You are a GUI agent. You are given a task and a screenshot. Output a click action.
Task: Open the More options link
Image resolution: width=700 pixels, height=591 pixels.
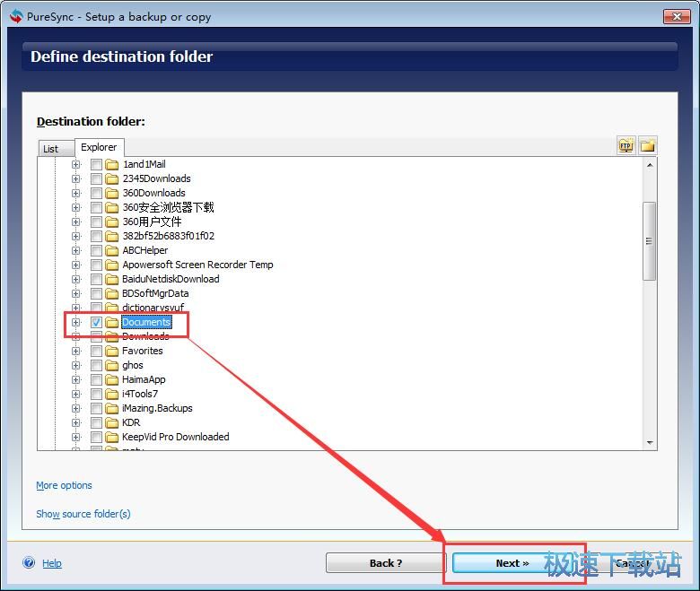pyautogui.click(x=64, y=485)
